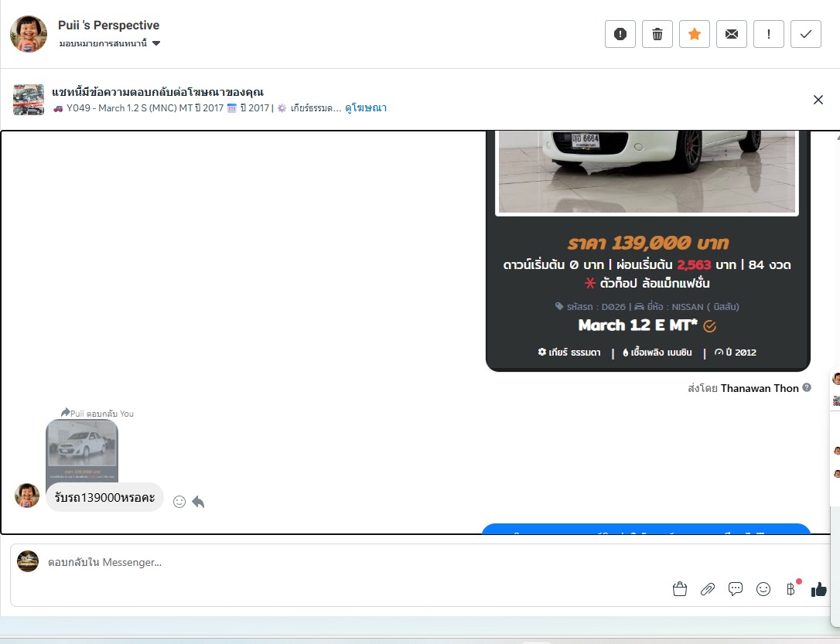840x644 pixels.
Task: Click Puii ตอบกลับ You reply label
Action: tap(97, 414)
